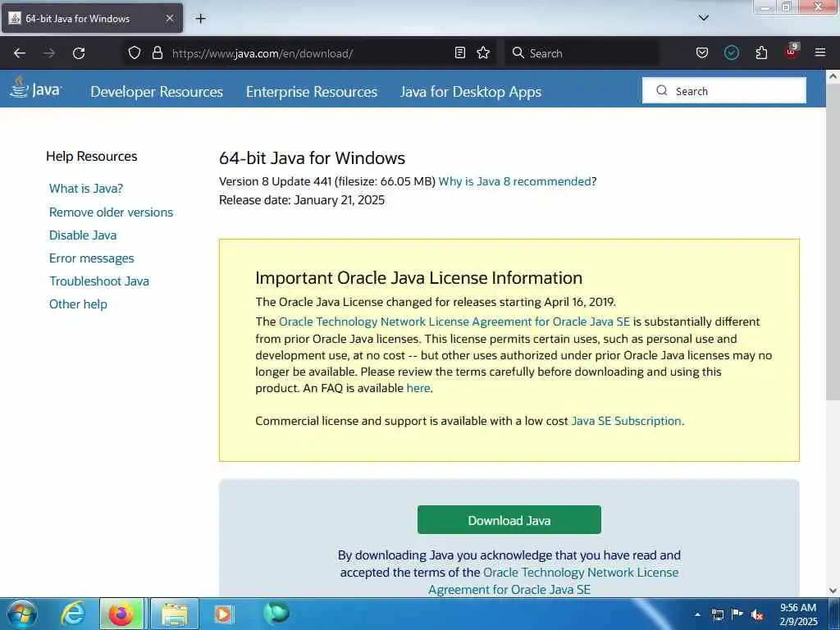Toggle reader view in address bar
Viewport: 840px width, 630px height.
pos(459,52)
